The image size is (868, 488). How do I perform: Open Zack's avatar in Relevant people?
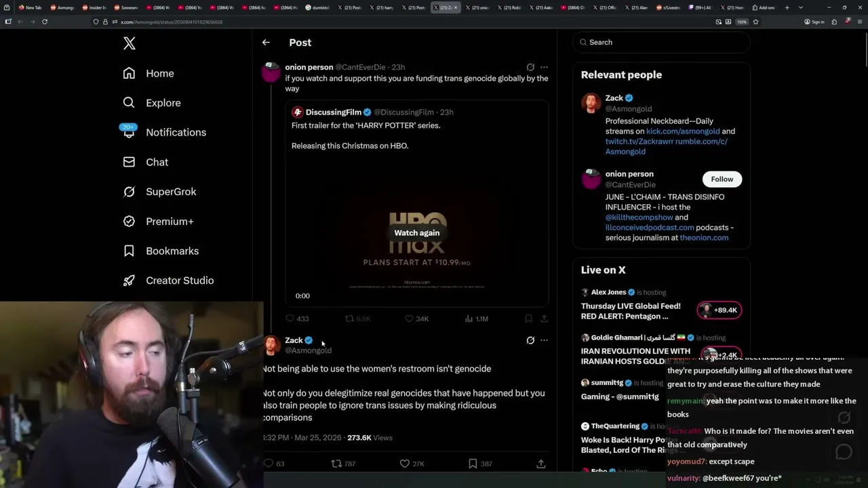click(591, 103)
